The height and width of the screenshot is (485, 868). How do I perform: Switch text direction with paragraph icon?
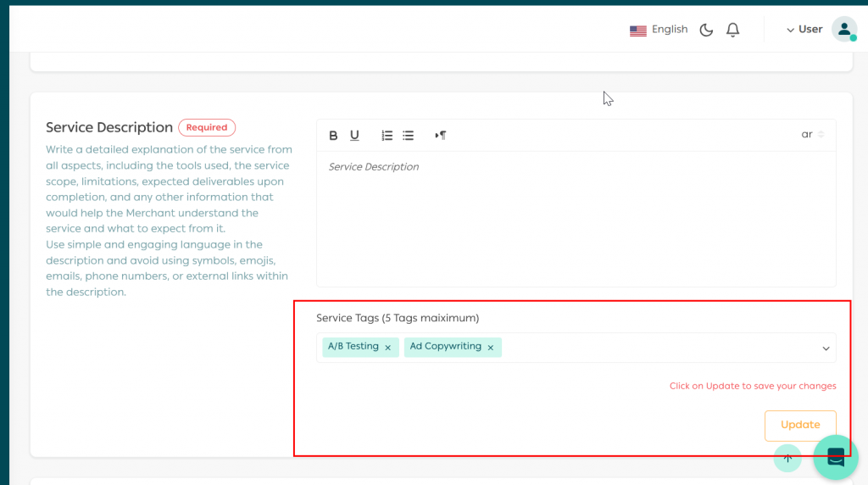pyautogui.click(x=440, y=136)
